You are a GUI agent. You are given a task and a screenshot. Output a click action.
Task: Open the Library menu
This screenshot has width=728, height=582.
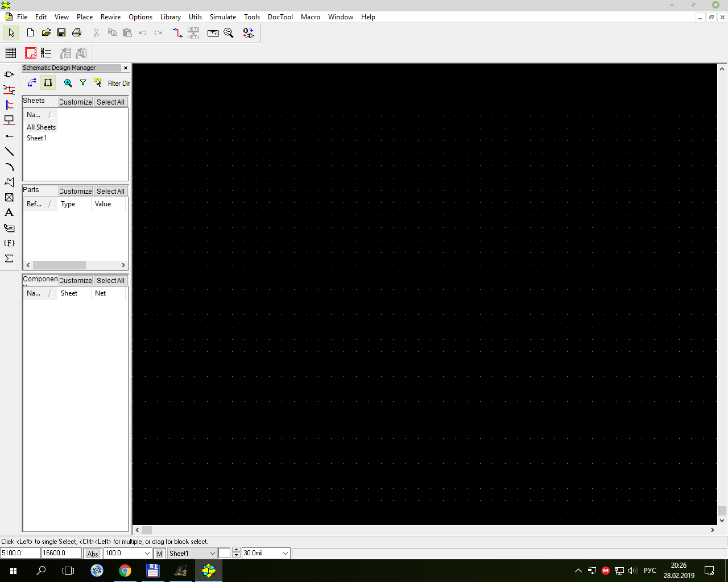171,17
